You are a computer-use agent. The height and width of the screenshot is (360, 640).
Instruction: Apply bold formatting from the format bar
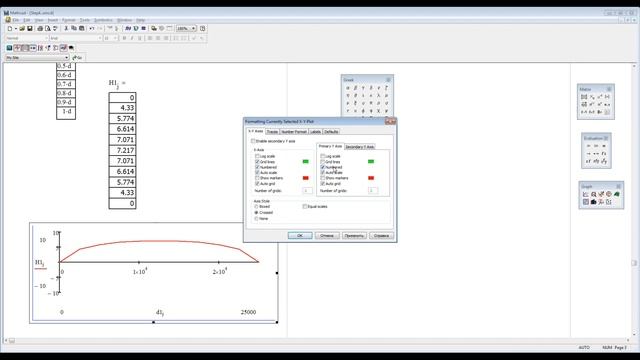tap(124, 38)
